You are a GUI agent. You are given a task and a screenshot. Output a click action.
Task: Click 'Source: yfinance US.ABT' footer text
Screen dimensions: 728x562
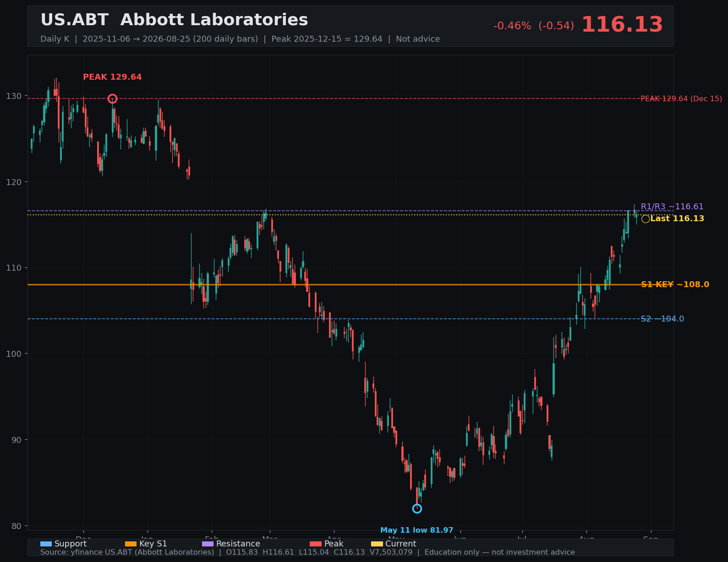coord(127,552)
